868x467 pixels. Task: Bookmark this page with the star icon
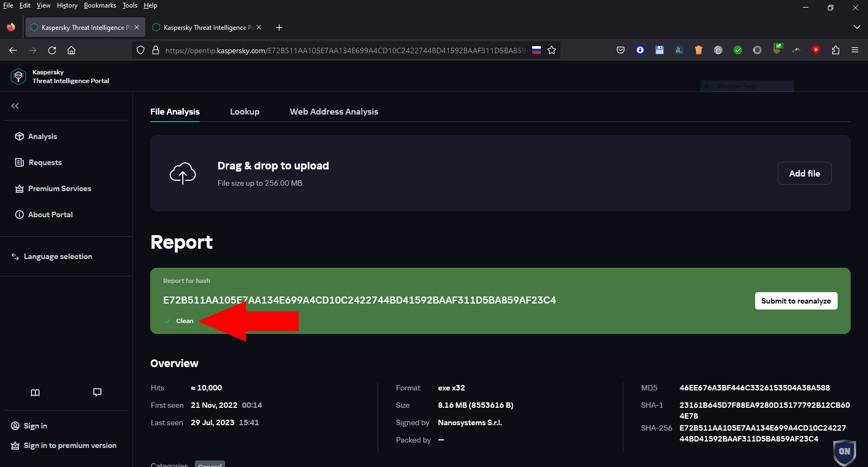tap(552, 50)
